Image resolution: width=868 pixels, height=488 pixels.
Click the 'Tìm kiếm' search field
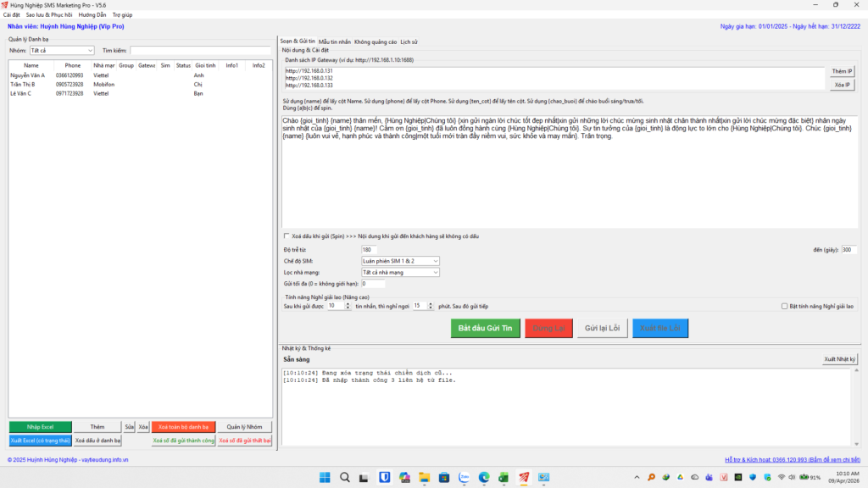click(x=200, y=51)
